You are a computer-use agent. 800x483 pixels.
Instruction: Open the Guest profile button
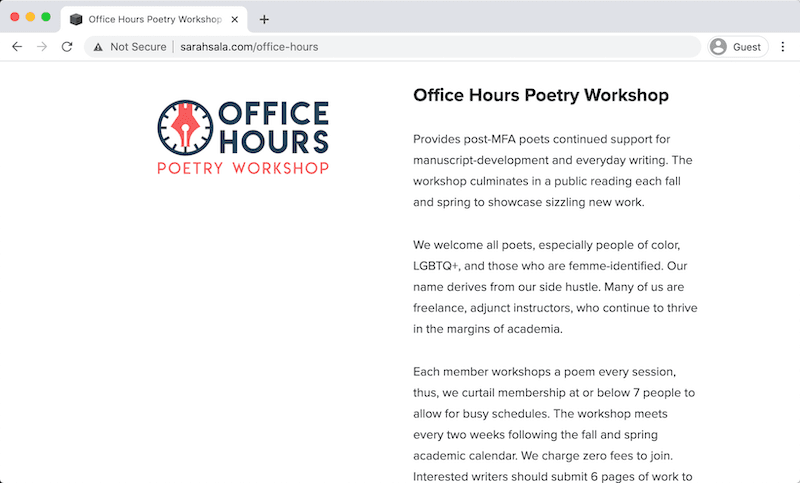tap(738, 47)
